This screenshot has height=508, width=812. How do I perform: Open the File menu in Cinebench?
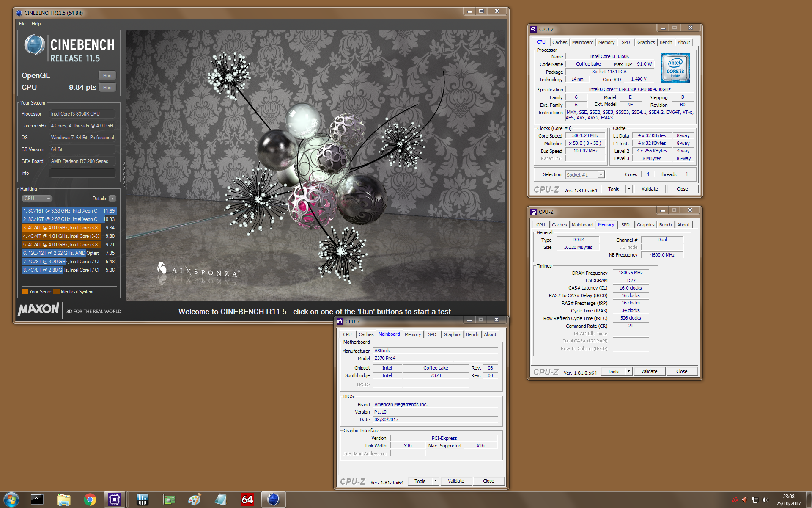click(x=22, y=24)
